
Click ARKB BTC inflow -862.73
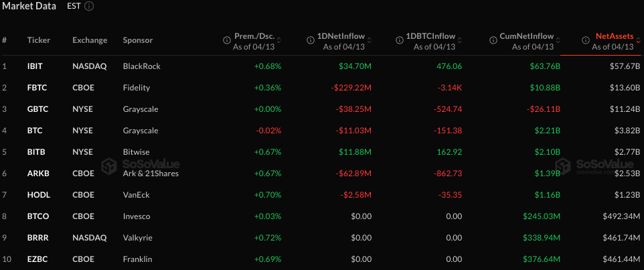[x=448, y=174]
